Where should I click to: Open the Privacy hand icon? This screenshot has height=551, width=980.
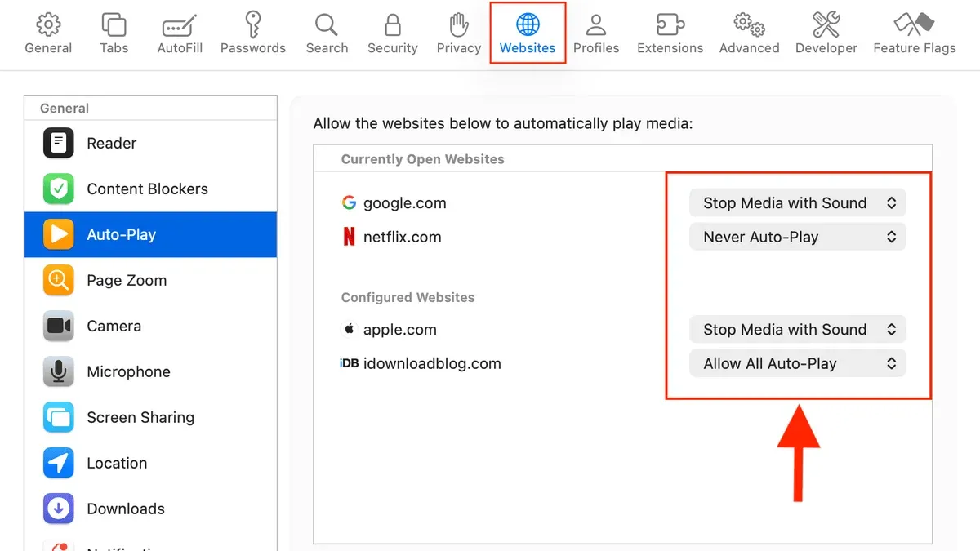459,24
